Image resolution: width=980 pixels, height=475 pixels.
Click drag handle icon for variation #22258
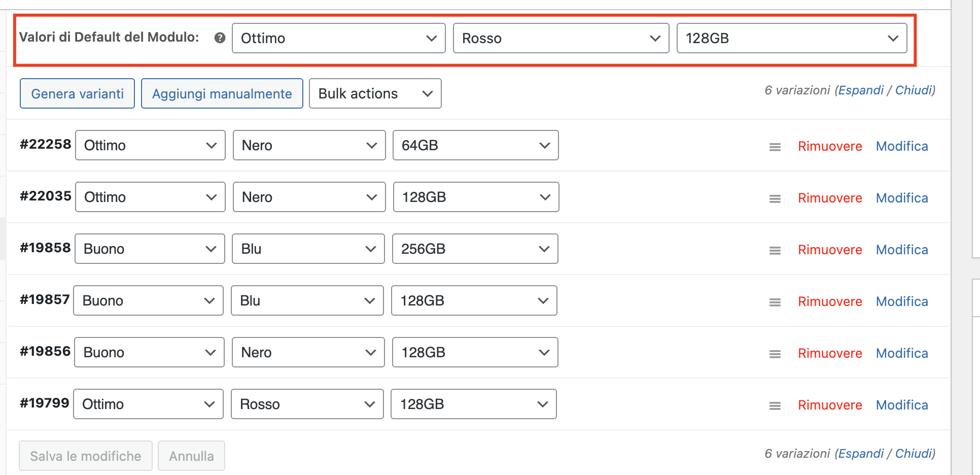pos(775,147)
